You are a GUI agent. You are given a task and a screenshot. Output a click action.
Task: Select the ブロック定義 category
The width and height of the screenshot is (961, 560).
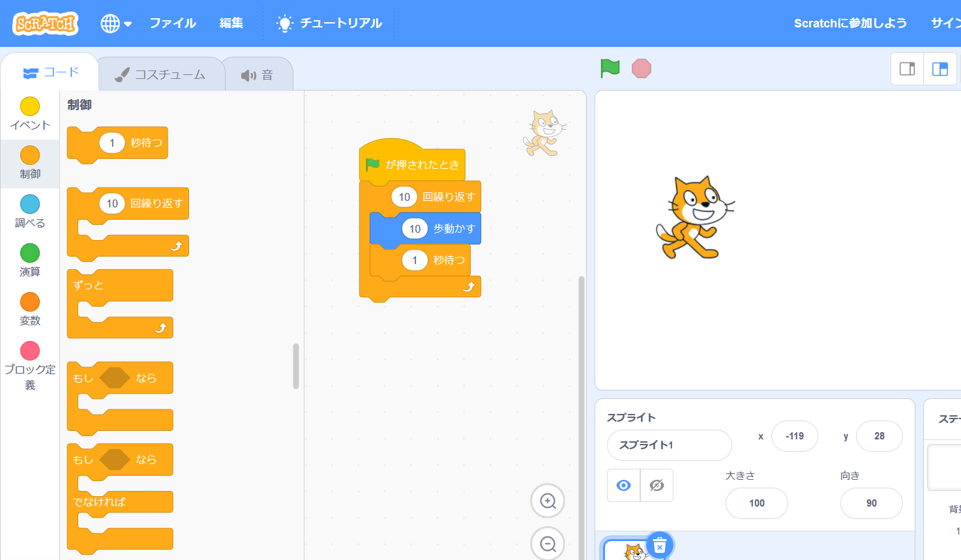[x=30, y=366]
